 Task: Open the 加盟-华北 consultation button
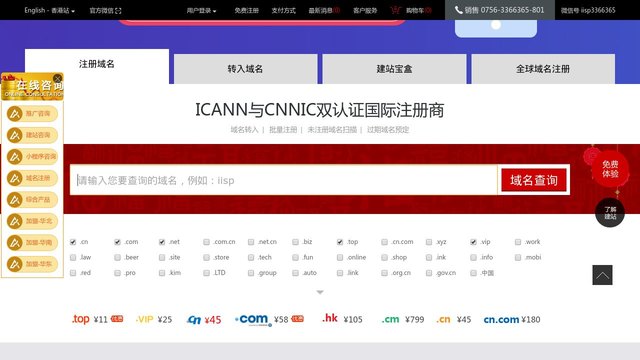(x=33, y=221)
